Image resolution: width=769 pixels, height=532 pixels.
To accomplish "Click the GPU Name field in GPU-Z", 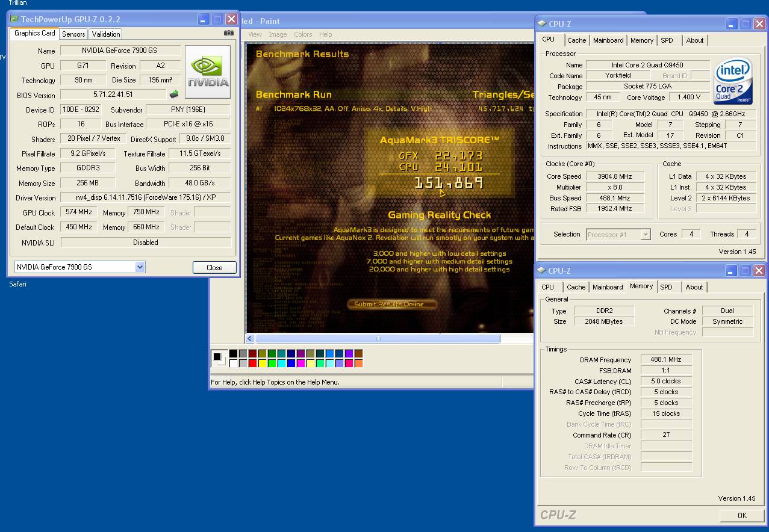I will pos(120,51).
